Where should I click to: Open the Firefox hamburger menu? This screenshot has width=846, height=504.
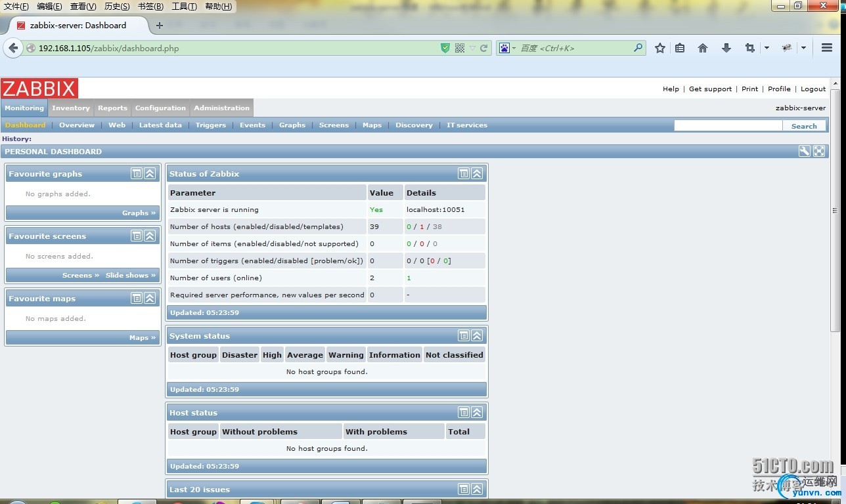(827, 48)
